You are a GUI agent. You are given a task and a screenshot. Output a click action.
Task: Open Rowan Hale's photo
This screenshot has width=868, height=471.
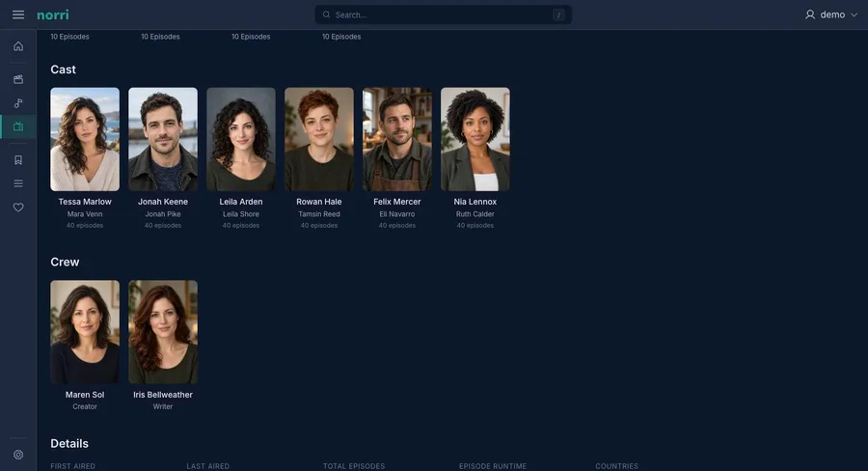[319, 139]
